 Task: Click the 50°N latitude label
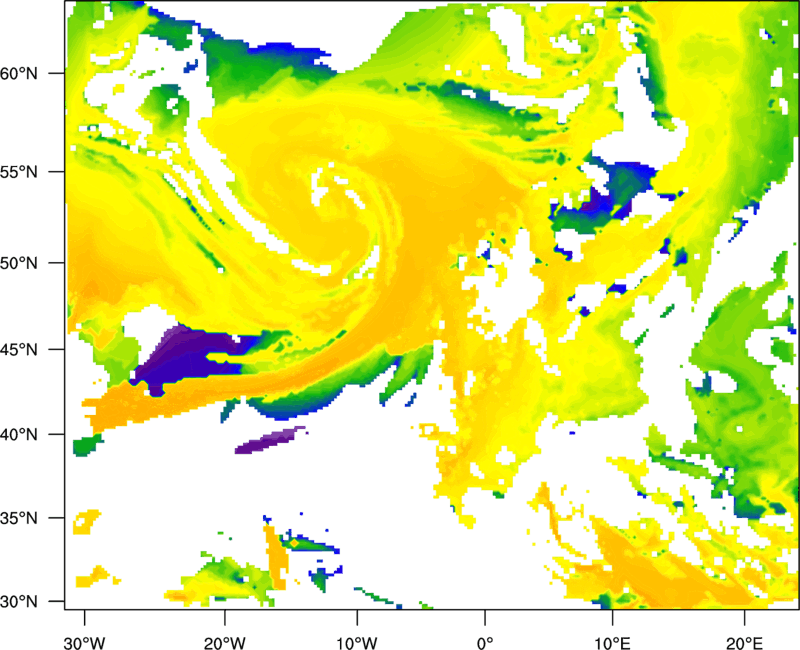19,263
